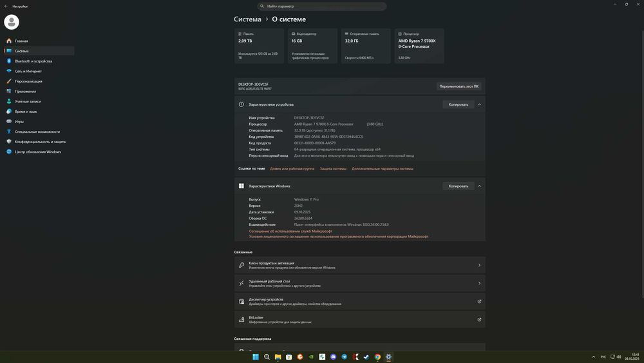Image resolution: width=644 pixels, height=363 pixels.
Task: Open the red-white app icon before Steam
Action: tap(355, 357)
